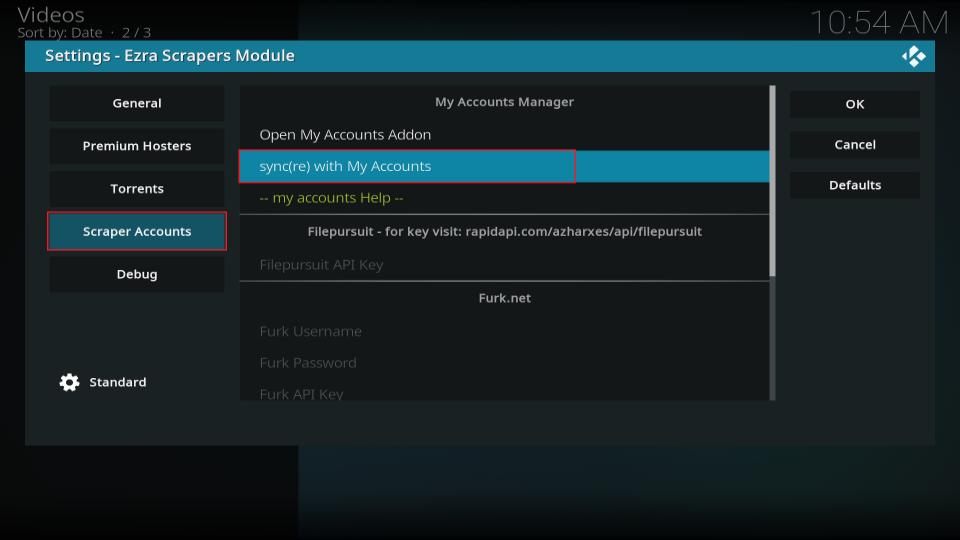Click the Kodi logo icon in title bar
Image resolution: width=960 pixels, height=540 pixels.
point(913,56)
